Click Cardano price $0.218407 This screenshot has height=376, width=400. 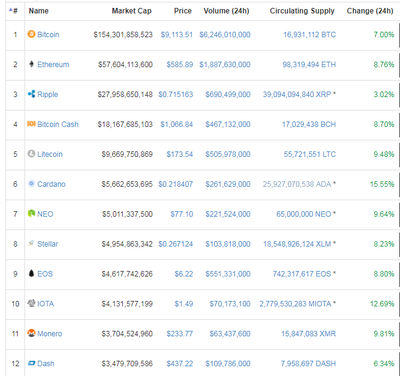click(176, 184)
